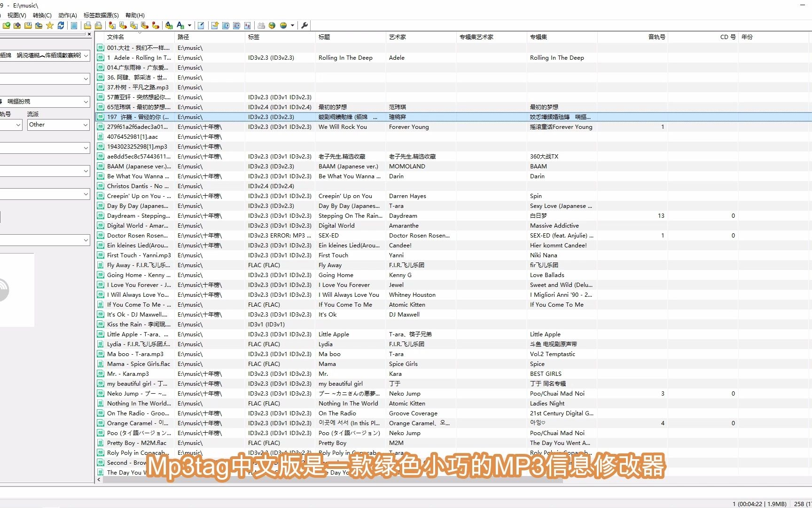Click the album cover art placeholder
This screenshot has height=508, width=812.
tap(17, 290)
